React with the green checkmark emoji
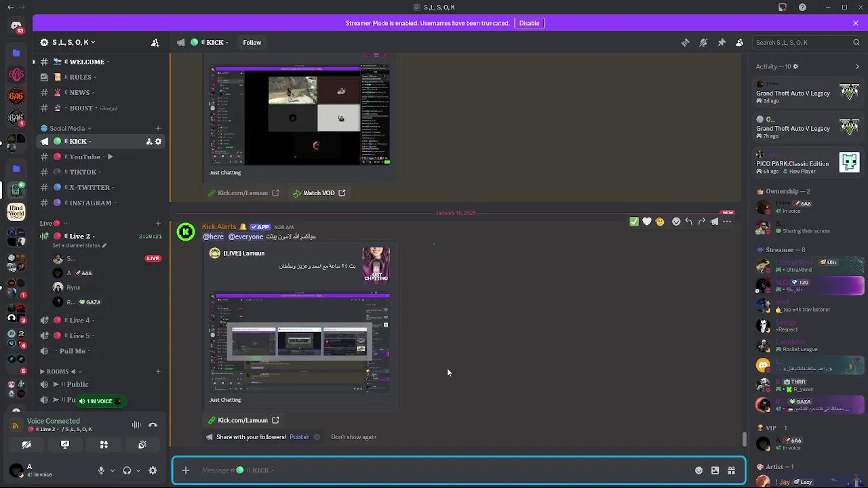 coord(634,222)
